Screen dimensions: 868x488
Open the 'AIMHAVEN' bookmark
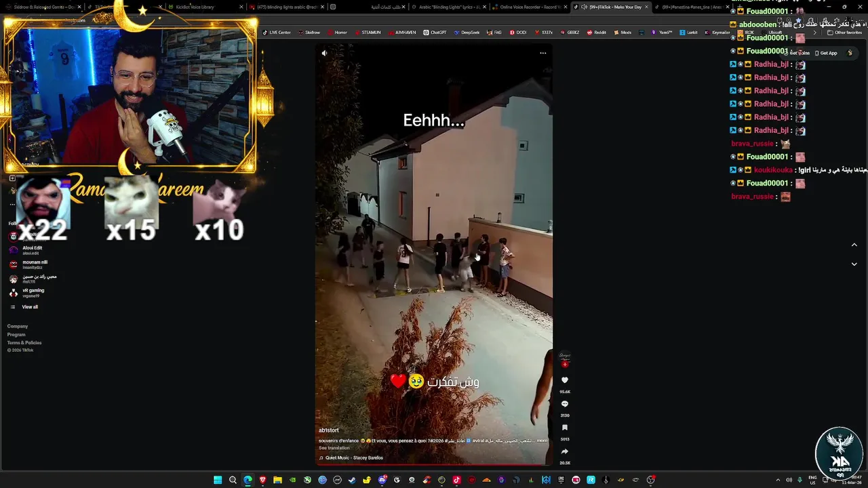click(x=402, y=33)
